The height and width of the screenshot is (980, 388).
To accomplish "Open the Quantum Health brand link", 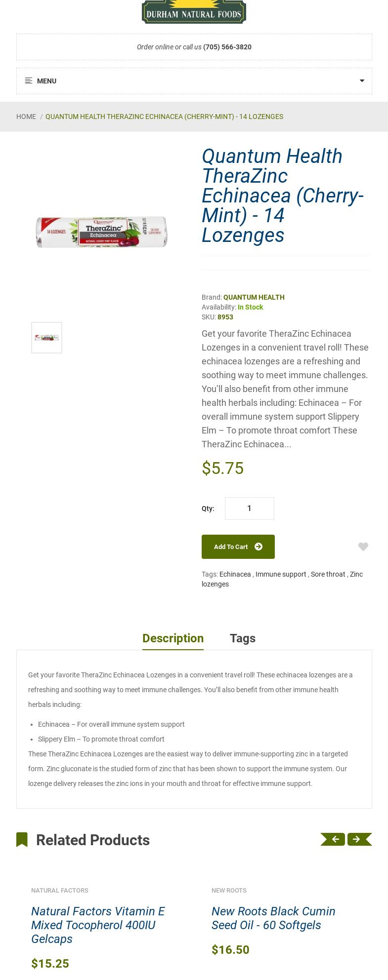I will 254,297.
